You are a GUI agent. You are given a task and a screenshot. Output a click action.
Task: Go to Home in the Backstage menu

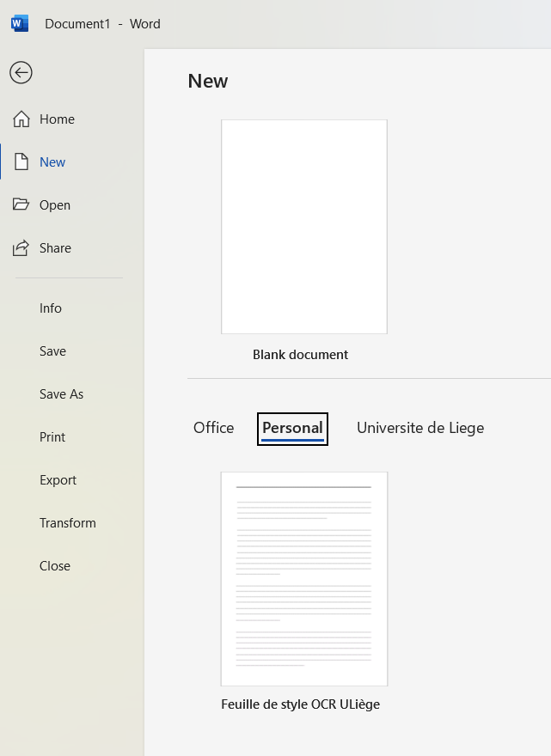(x=57, y=119)
